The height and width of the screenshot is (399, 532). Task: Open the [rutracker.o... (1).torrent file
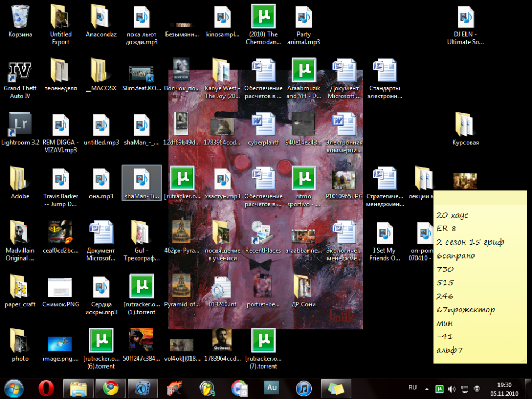pyautogui.click(x=142, y=295)
